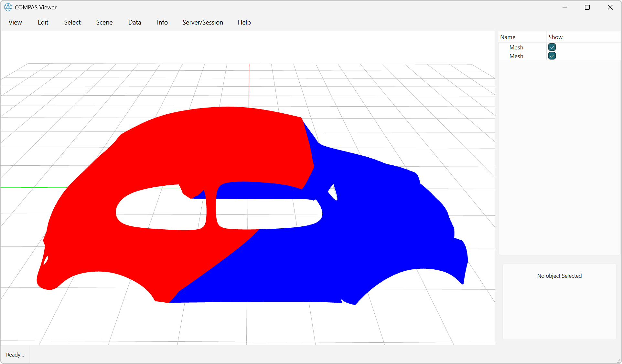Toggle visibility of the first Mesh
This screenshot has height=364, width=622.
pyautogui.click(x=552, y=47)
